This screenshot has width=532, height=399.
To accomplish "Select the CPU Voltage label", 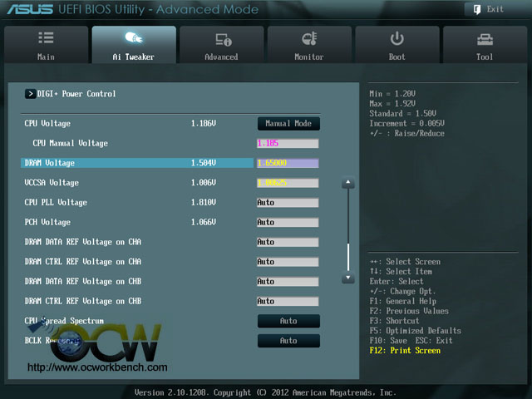I will [x=47, y=124].
